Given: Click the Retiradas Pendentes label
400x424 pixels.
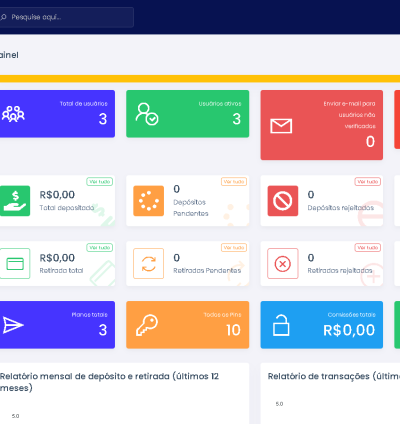Looking at the screenshot, I should [x=207, y=270].
